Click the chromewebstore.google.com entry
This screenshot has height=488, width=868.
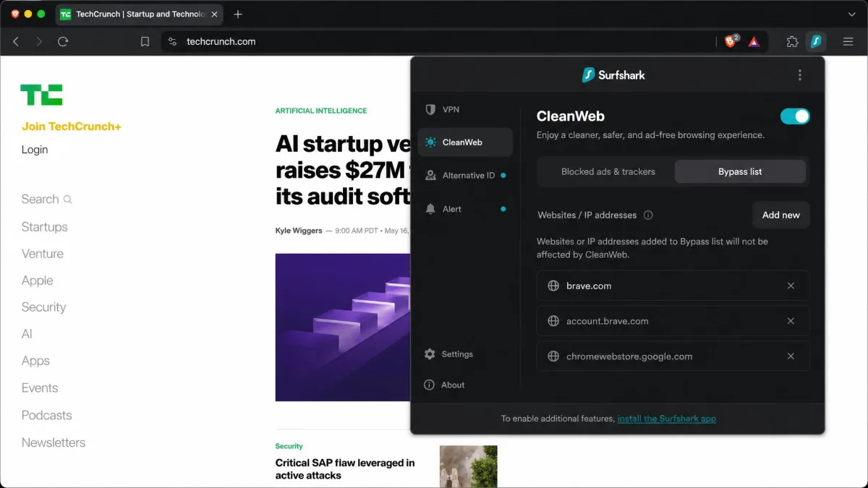[673, 356]
